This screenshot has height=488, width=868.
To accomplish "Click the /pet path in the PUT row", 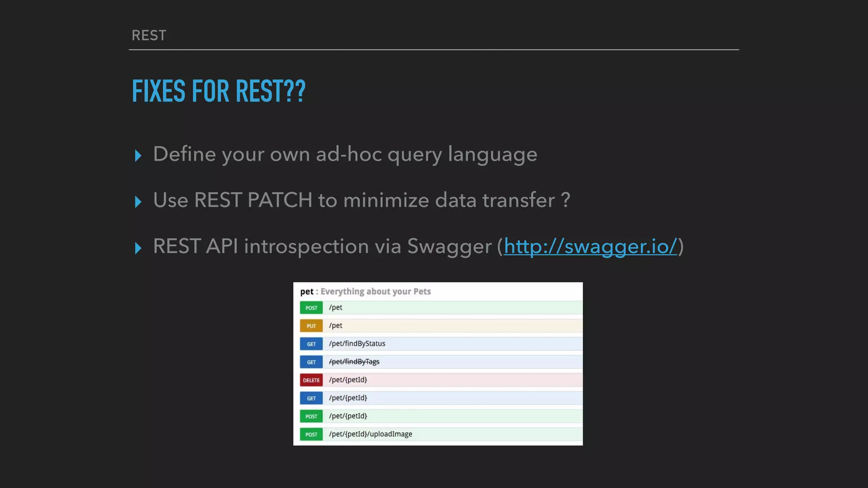I will tap(335, 326).
